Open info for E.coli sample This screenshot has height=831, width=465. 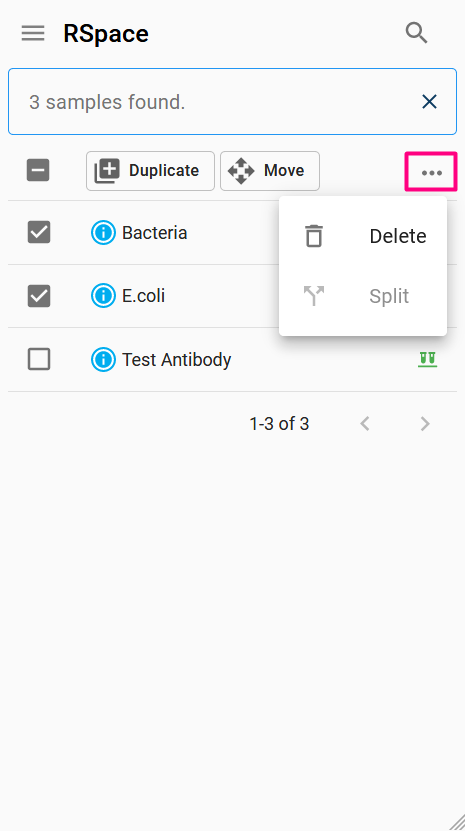[103, 296]
